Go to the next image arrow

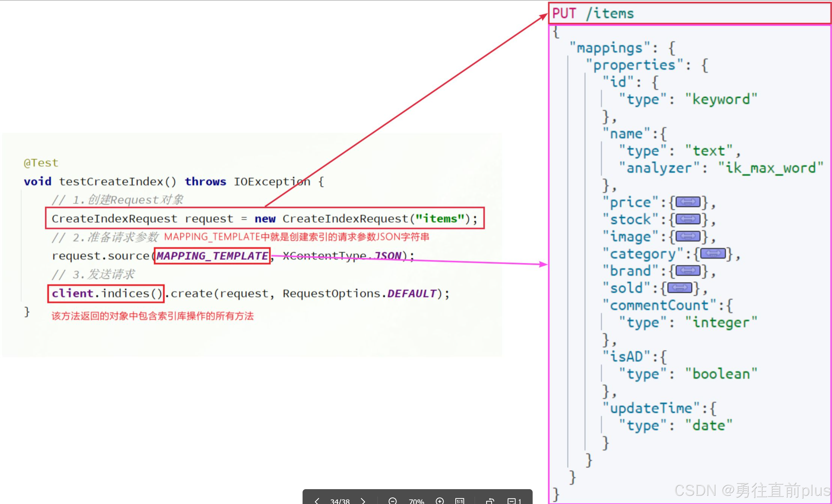click(363, 501)
